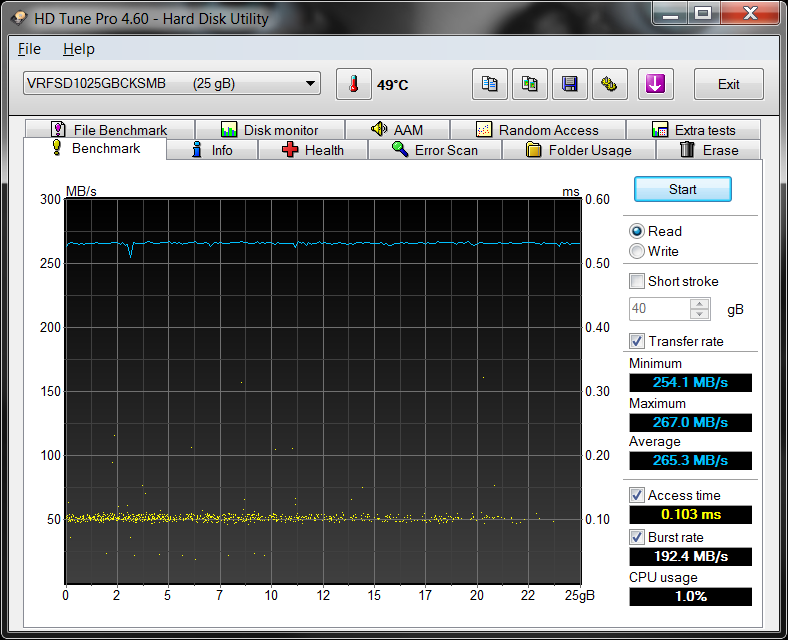This screenshot has width=788, height=640.
Task: Click the purple down-arrow minimize-to-tray icon
Action: (x=654, y=85)
